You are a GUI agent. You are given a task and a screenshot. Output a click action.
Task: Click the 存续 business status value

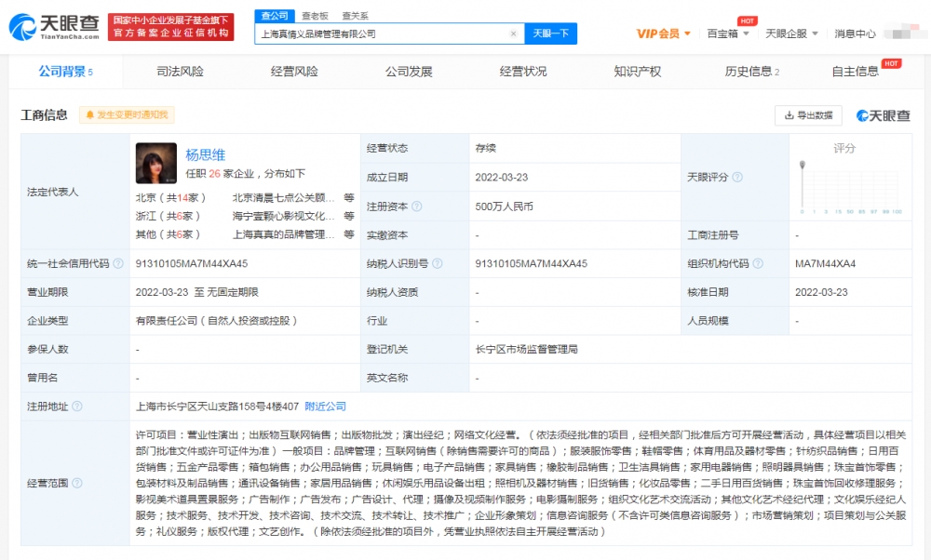(486, 148)
